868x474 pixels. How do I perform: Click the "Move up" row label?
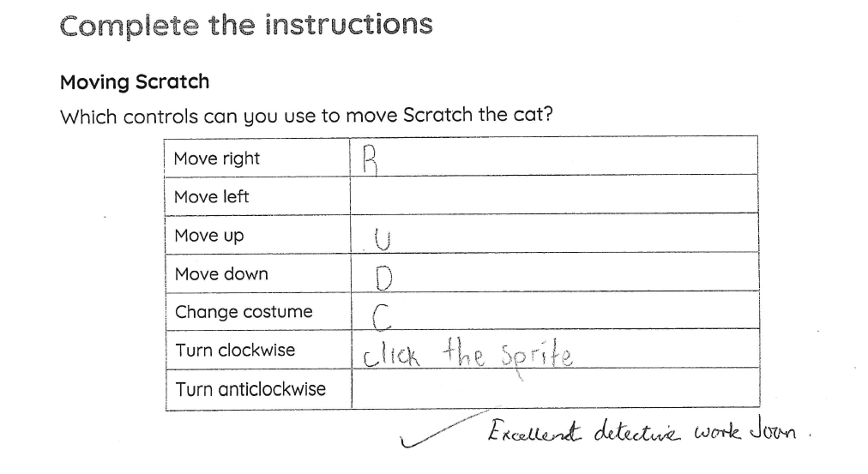coord(208,236)
